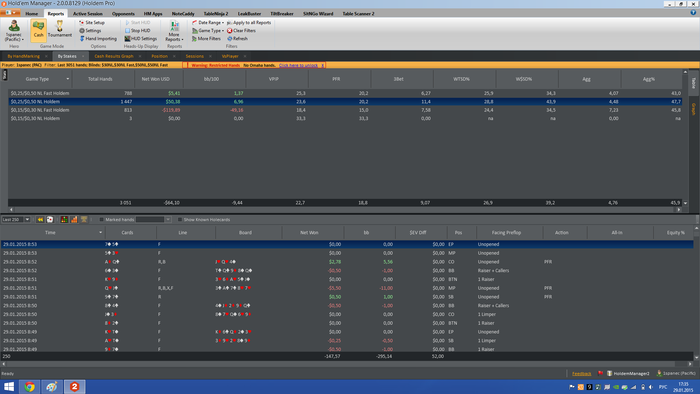The width and height of the screenshot is (700, 394).
Task: Select the $0,15/$0,30 NL Holdem row
Action: [x=345, y=118]
